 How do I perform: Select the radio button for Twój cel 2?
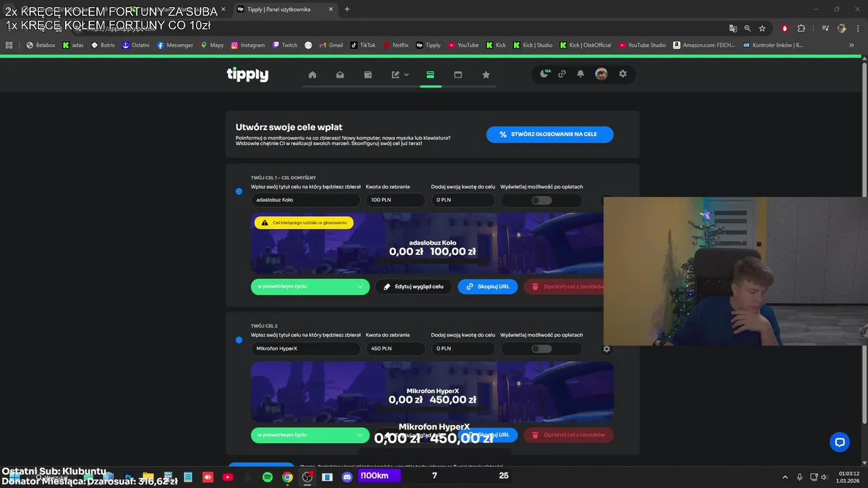[239, 340]
